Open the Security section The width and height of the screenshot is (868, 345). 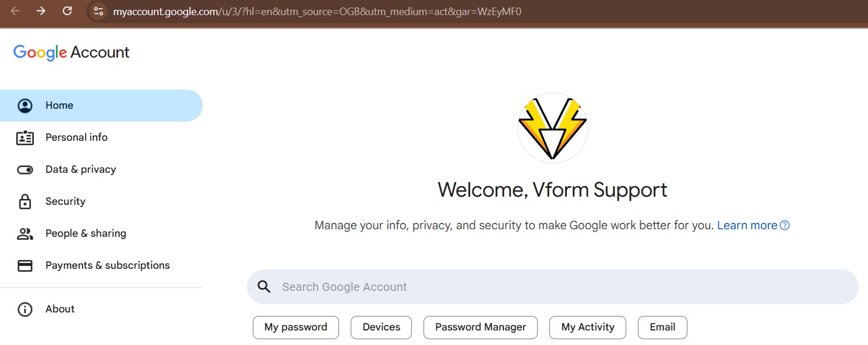pyautogui.click(x=65, y=201)
